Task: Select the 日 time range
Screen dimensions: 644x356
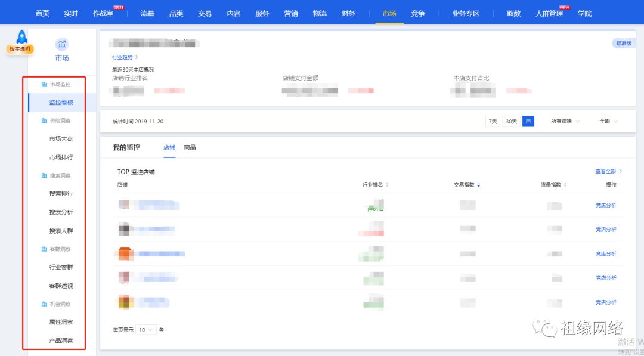Action: 528,122
